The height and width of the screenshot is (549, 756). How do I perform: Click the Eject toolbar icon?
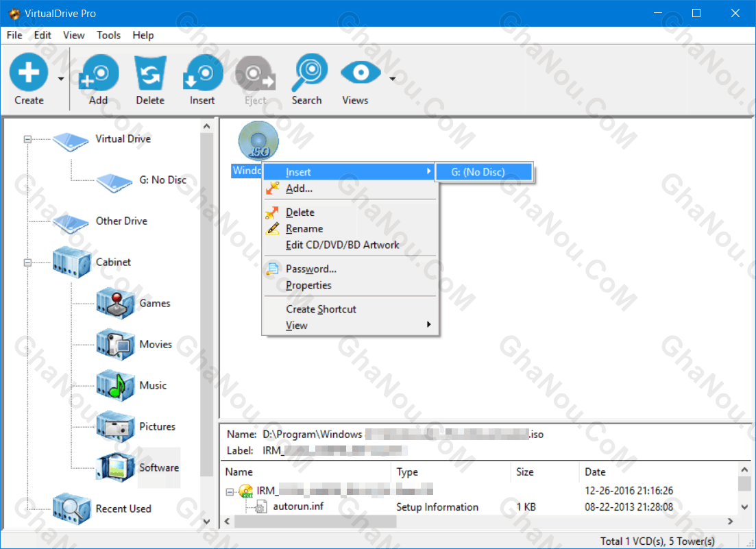[x=255, y=73]
